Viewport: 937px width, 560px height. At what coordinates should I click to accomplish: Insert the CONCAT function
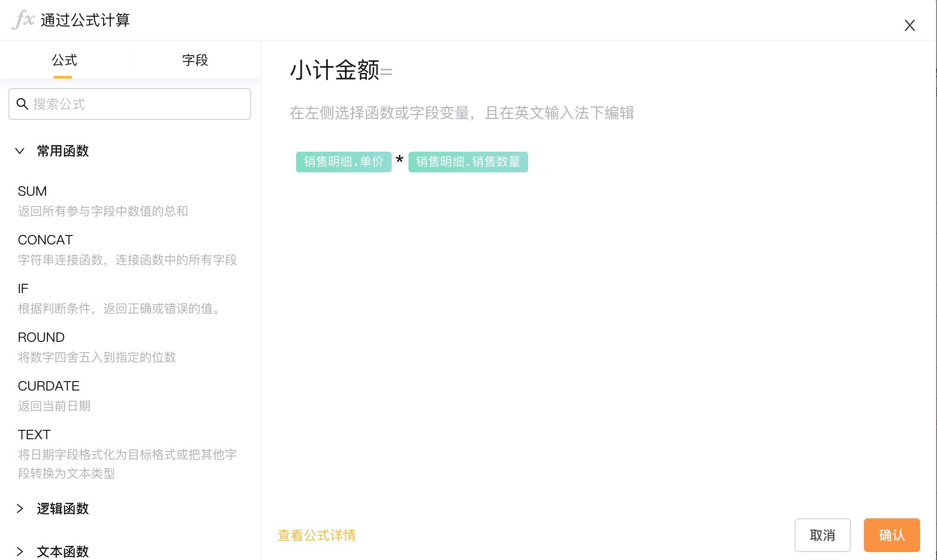point(45,240)
